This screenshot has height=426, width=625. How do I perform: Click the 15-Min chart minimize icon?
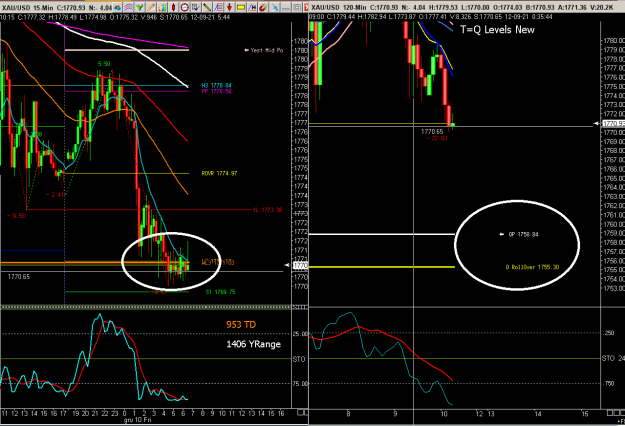[x=286, y=7]
